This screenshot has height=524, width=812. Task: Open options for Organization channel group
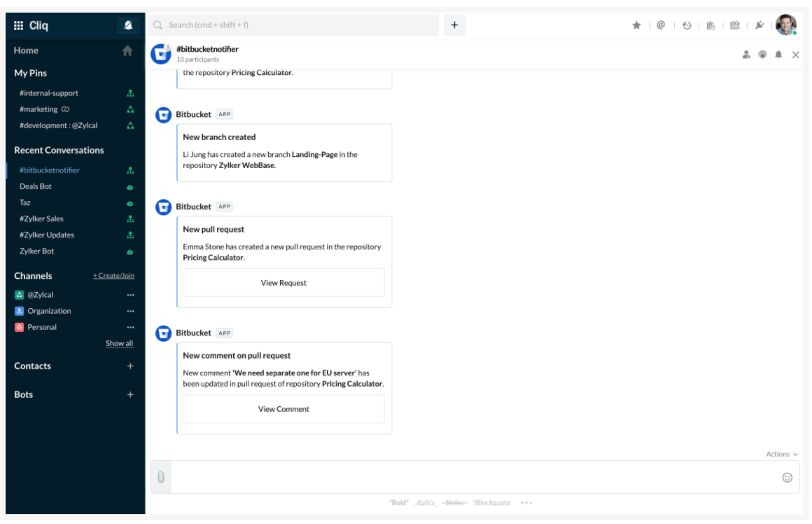(130, 312)
